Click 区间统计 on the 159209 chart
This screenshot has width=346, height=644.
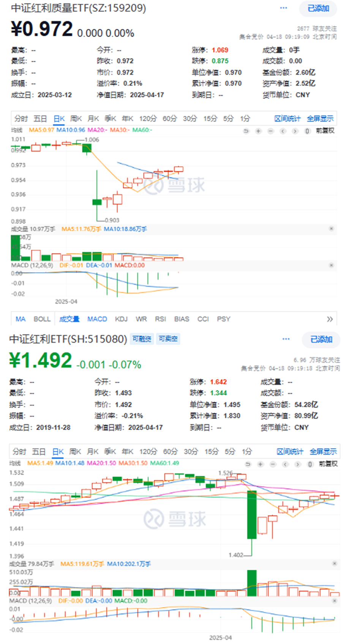click(287, 119)
